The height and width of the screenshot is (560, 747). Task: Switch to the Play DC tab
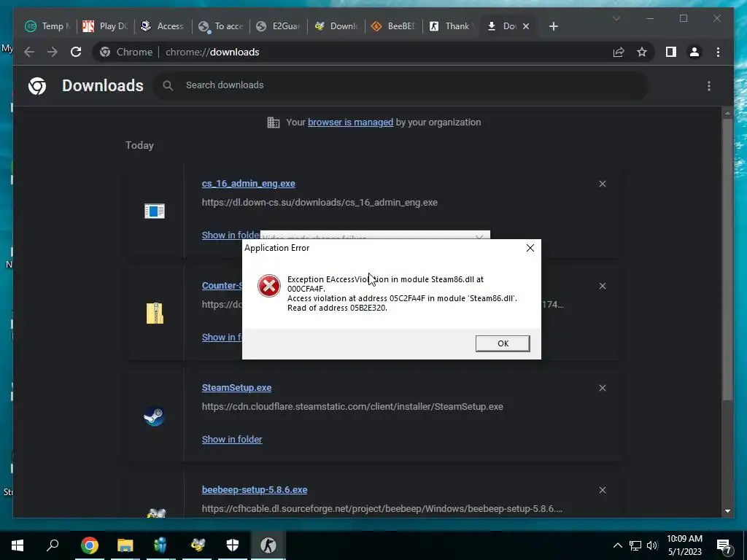tap(105, 26)
